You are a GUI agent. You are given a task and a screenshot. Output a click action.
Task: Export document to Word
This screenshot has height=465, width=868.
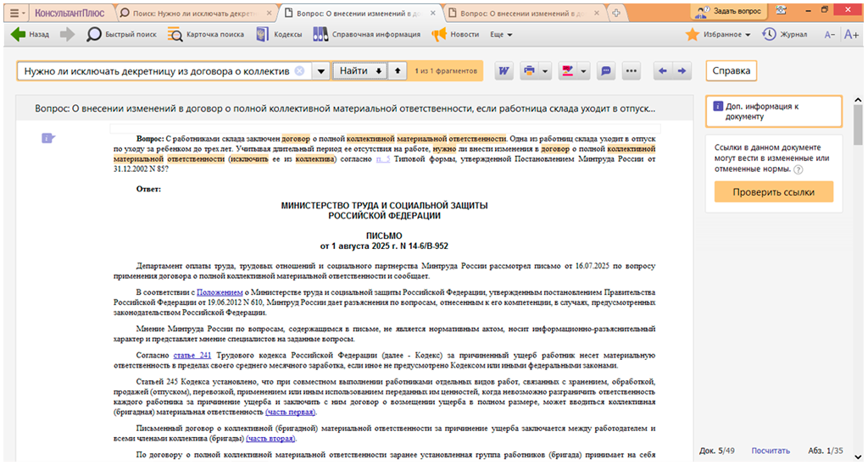pyautogui.click(x=504, y=71)
